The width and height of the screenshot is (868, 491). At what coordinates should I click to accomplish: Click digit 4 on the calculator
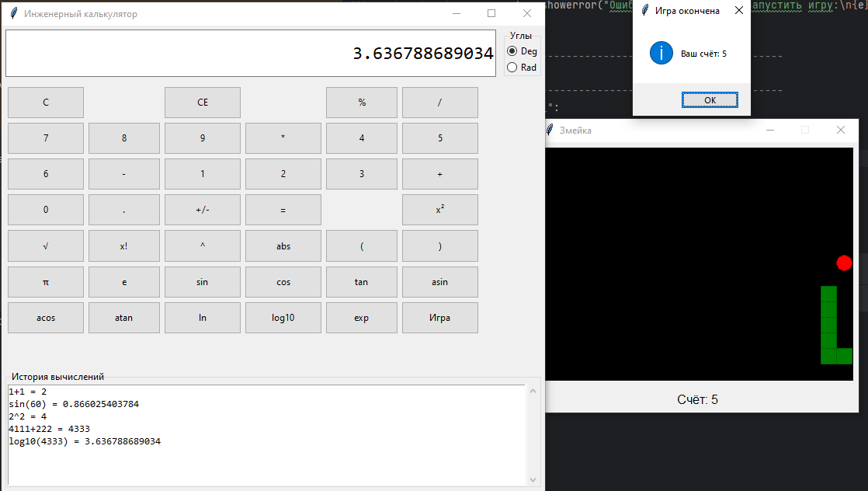(x=362, y=138)
